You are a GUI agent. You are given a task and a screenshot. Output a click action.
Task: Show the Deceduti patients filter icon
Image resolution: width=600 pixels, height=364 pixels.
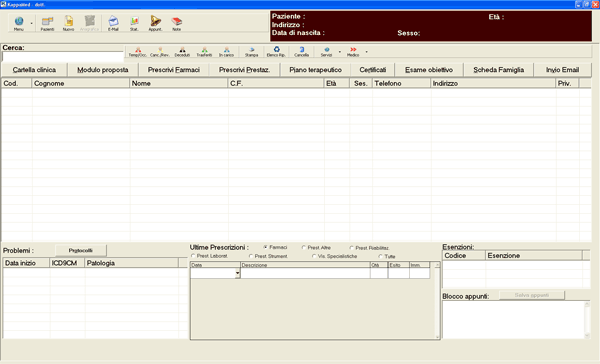(x=182, y=52)
